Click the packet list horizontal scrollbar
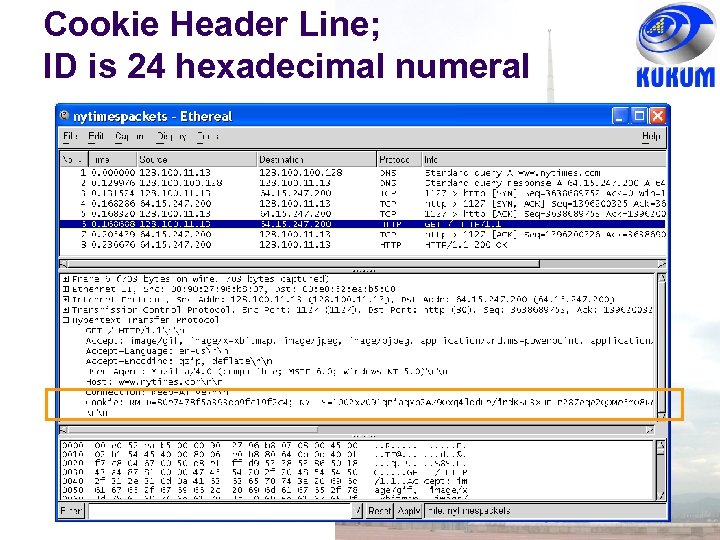Screen dimensions: 720x540 362,264
